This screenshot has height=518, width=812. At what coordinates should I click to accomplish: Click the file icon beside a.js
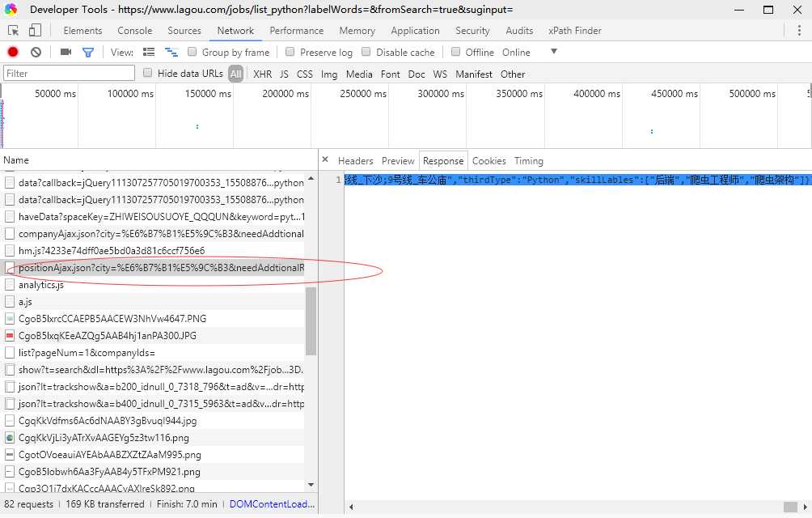tap(10, 301)
